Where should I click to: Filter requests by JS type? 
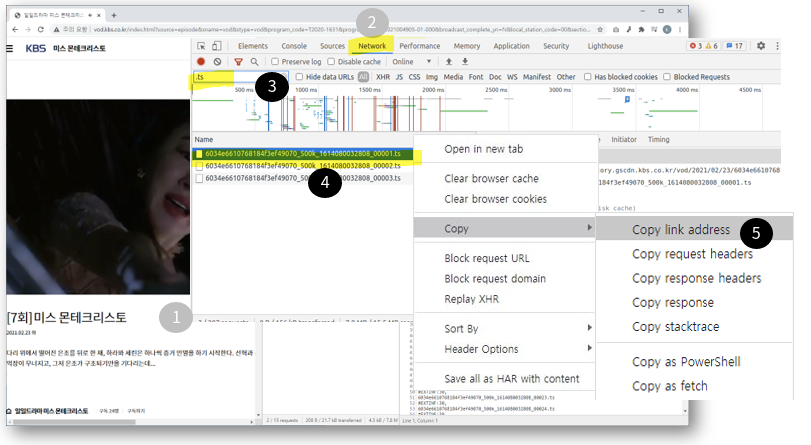pyautogui.click(x=399, y=77)
